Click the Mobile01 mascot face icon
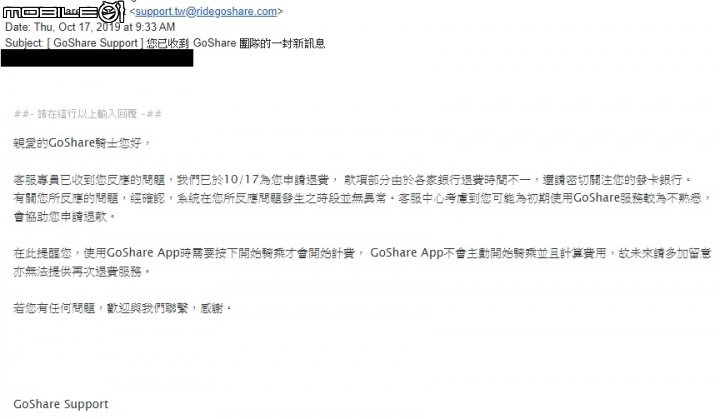This screenshot has height=419, width=720. tap(110, 12)
